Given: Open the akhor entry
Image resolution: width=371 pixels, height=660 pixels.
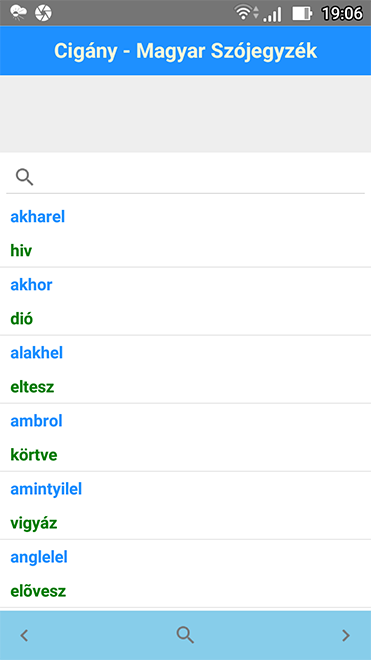Looking at the screenshot, I should 185,301.
